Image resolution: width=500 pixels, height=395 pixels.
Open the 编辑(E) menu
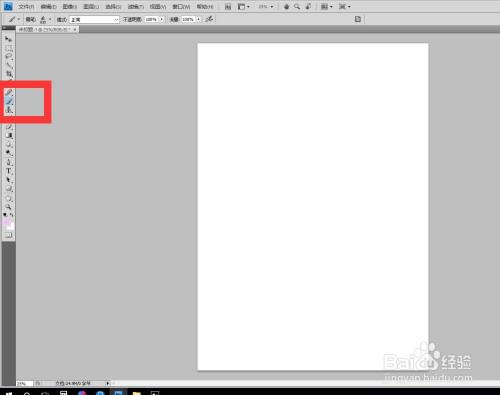tap(48, 7)
